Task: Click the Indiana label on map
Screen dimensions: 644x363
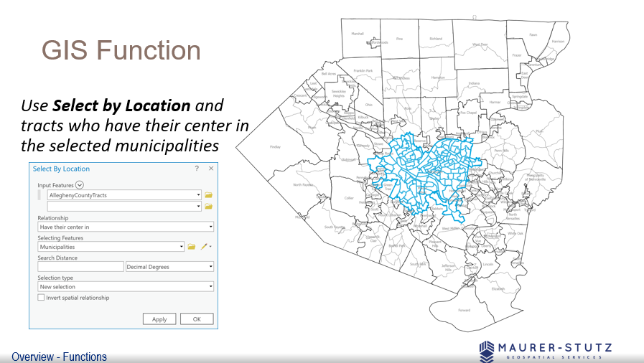Action: pos(474,83)
